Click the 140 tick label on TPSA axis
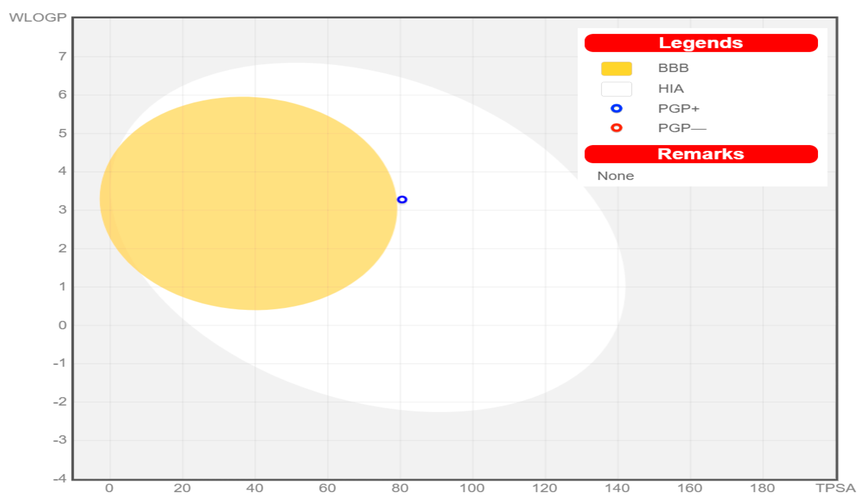This screenshot has width=862, height=504. [617, 488]
